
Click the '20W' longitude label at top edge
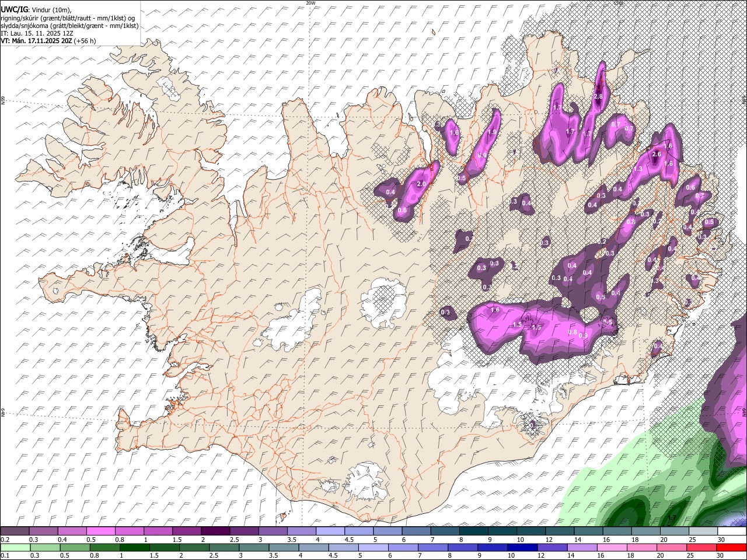(x=310, y=3)
